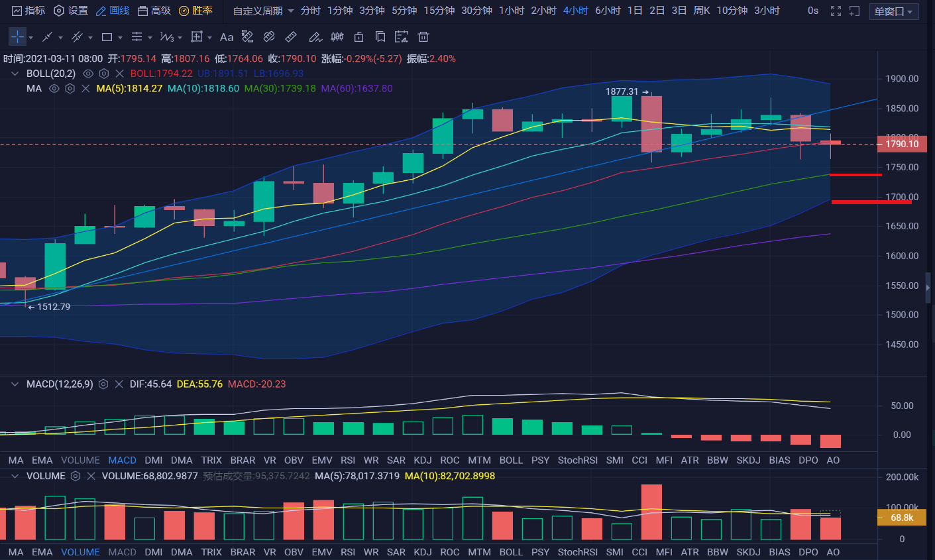
Task: Toggle the 画线 drawing toolbar
Action: pyautogui.click(x=113, y=11)
